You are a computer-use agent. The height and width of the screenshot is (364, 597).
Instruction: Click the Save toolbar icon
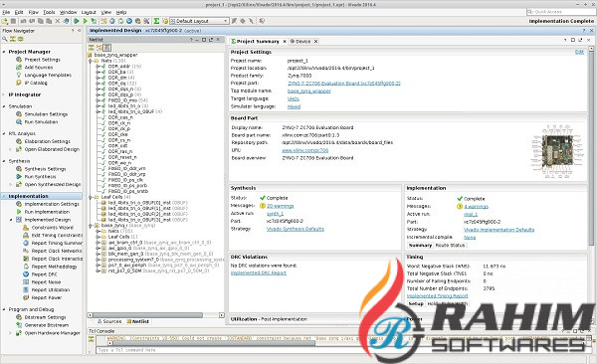(13, 21)
